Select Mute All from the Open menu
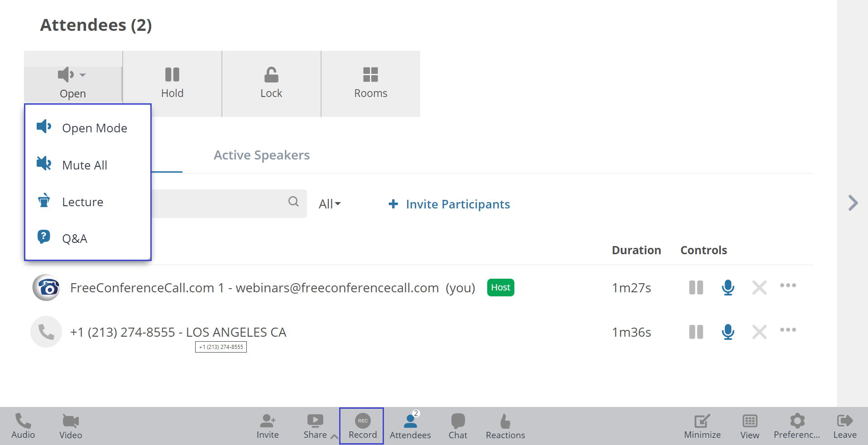The width and height of the screenshot is (868, 445). [x=84, y=165]
